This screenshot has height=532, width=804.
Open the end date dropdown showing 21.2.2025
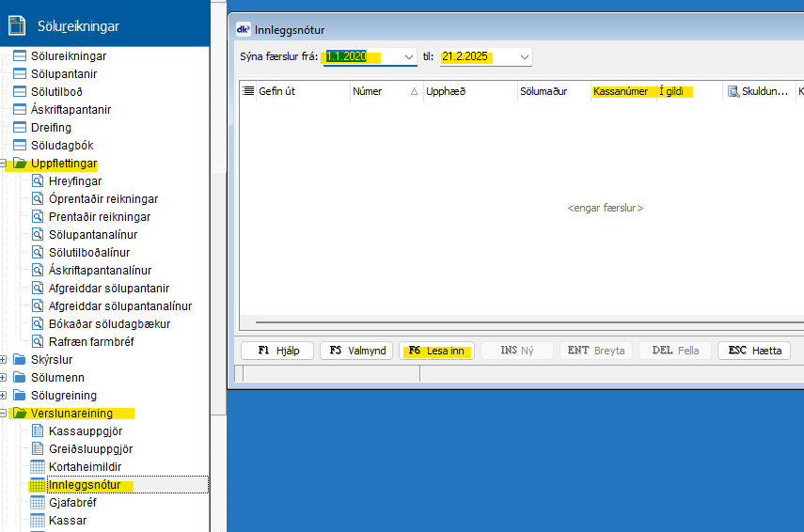(x=524, y=57)
